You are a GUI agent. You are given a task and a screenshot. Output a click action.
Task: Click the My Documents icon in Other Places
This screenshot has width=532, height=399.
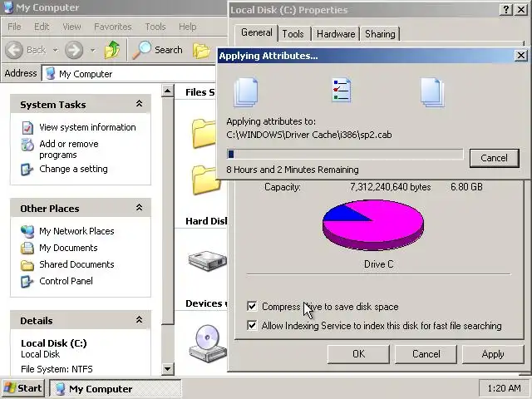coord(27,248)
